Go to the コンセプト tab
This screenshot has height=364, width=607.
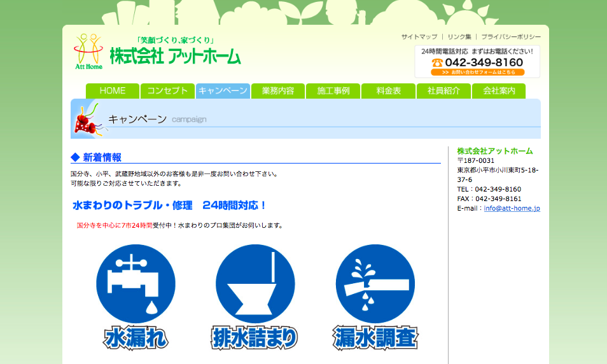point(167,91)
